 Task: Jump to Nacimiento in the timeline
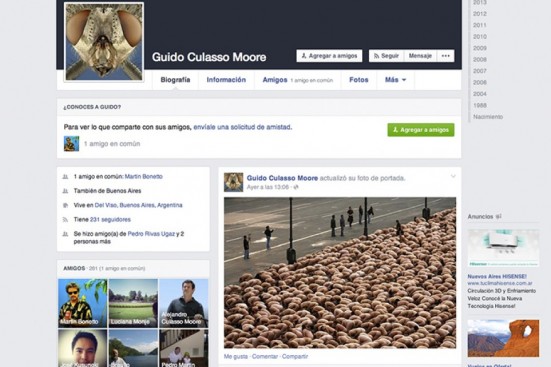488,117
